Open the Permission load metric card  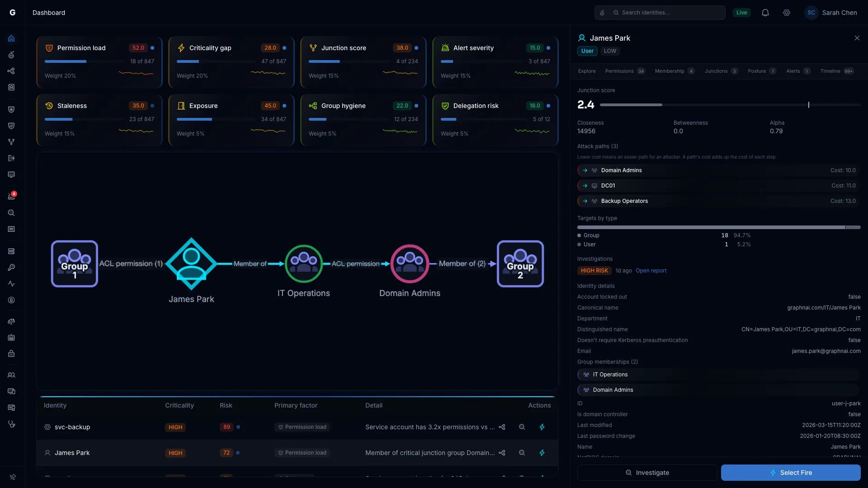tap(99, 62)
